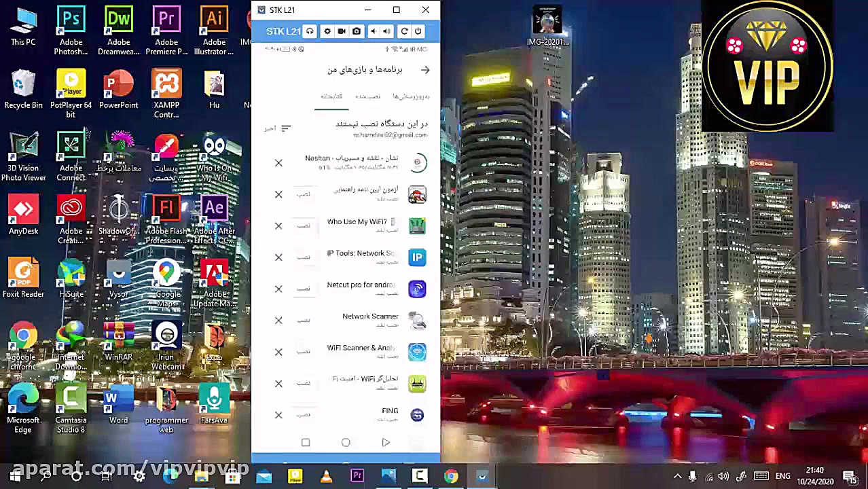Mute audio using the volume-down icon
Image resolution: width=868 pixels, height=489 pixels.
click(373, 31)
